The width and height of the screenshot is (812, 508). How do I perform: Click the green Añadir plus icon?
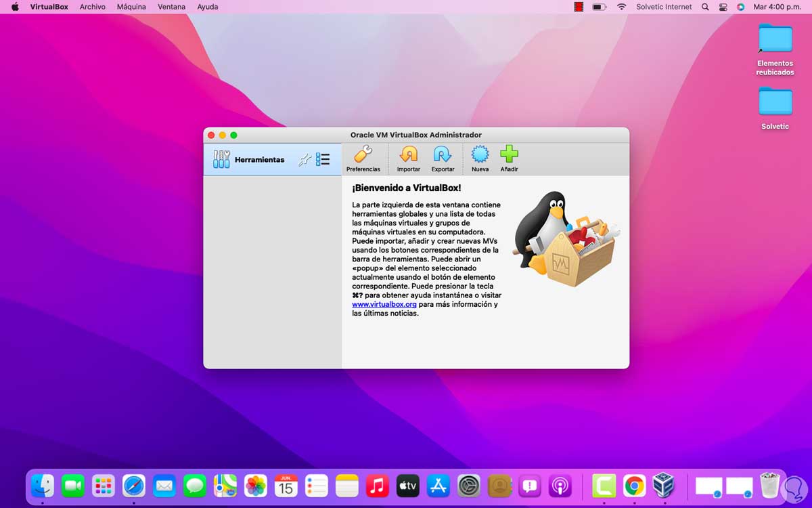click(509, 159)
